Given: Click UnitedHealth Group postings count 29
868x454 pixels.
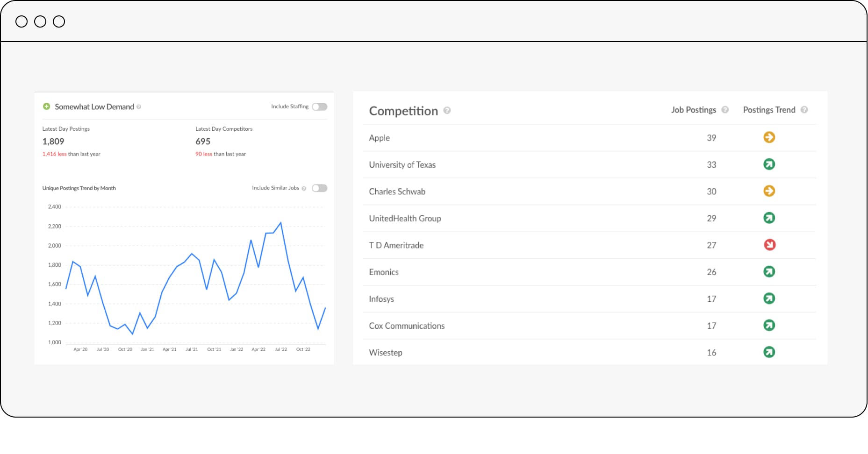Looking at the screenshot, I should pyautogui.click(x=711, y=219).
